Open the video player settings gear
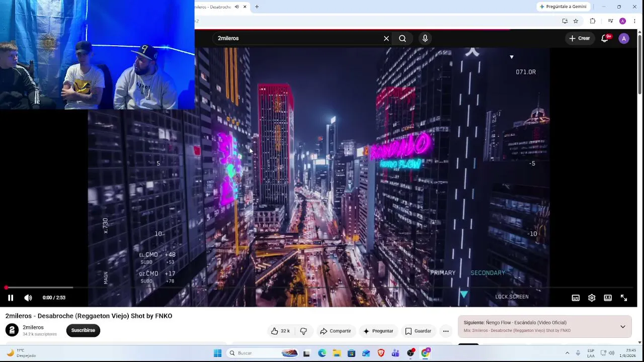 pos(592,298)
